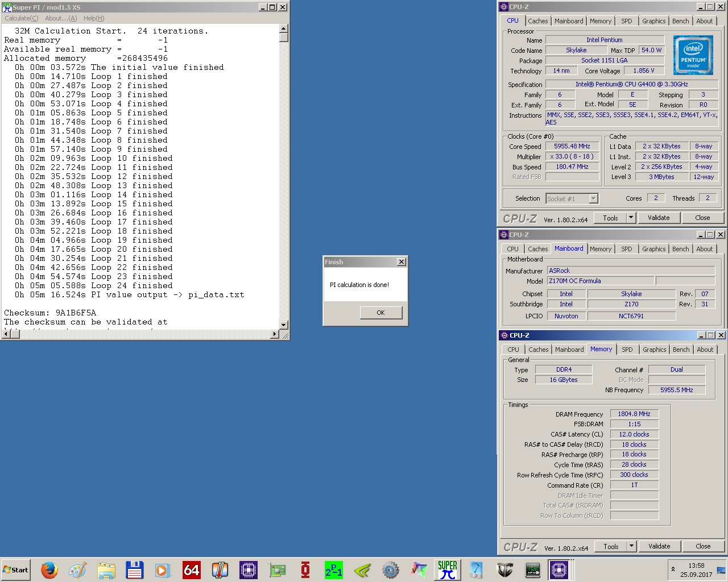The image size is (728, 582).
Task: Open Graphics tab in top CPU-Z window
Action: (654, 21)
